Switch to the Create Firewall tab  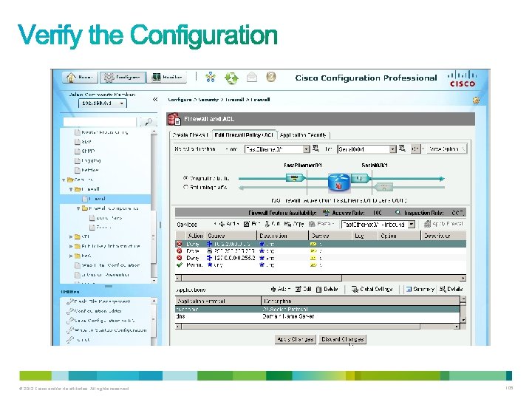click(x=190, y=135)
